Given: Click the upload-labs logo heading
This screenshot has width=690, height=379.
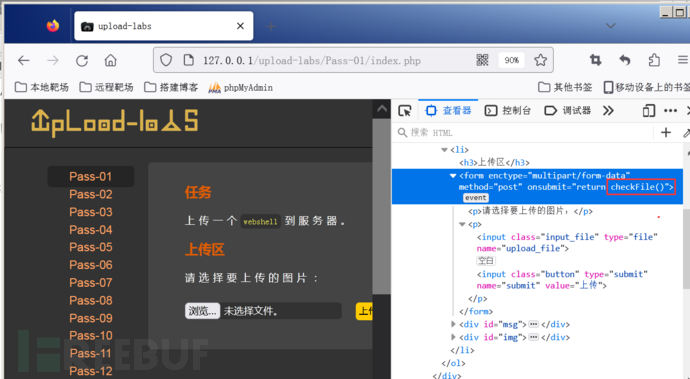Looking at the screenshot, I should [115, 122].
